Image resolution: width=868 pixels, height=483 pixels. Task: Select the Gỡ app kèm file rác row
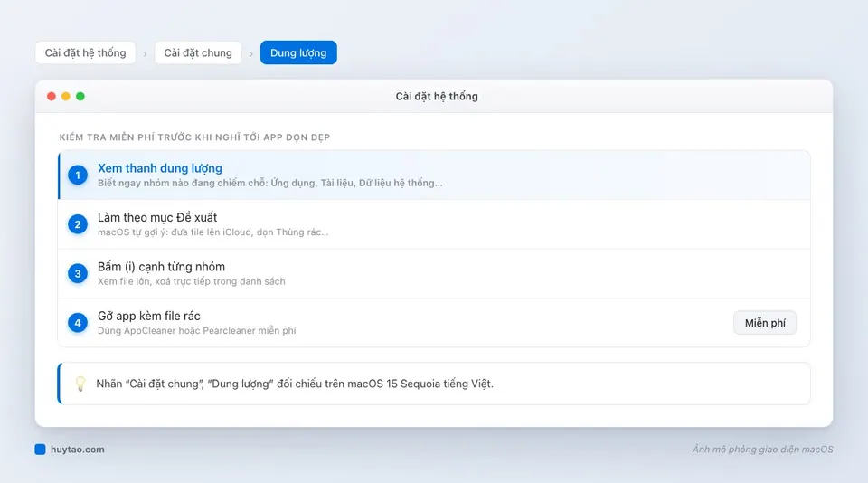click(434, 323)
